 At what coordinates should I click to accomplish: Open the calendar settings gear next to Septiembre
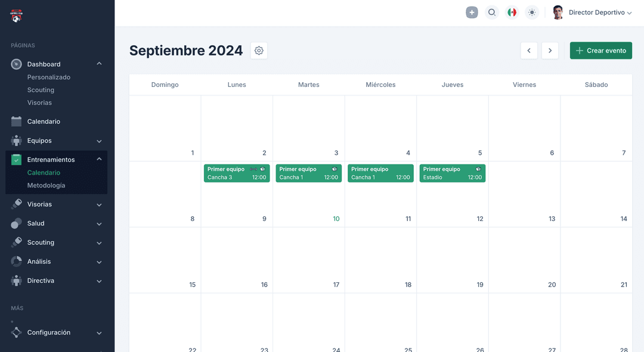click(259, 50)
